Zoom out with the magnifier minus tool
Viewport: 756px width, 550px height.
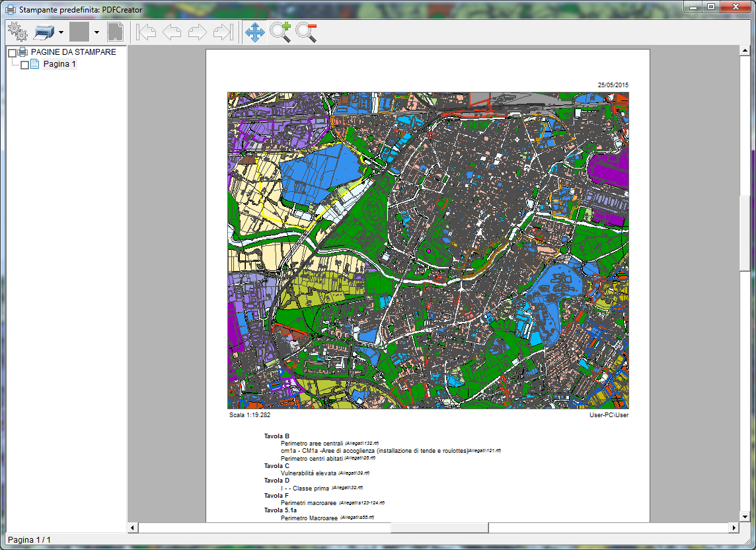coord(306,32)
